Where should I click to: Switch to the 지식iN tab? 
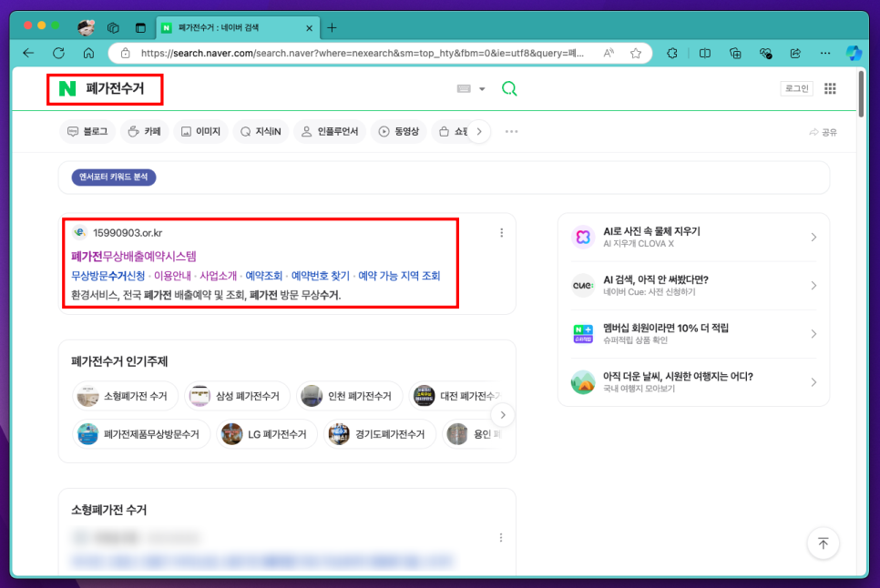(x=261, y=131)
